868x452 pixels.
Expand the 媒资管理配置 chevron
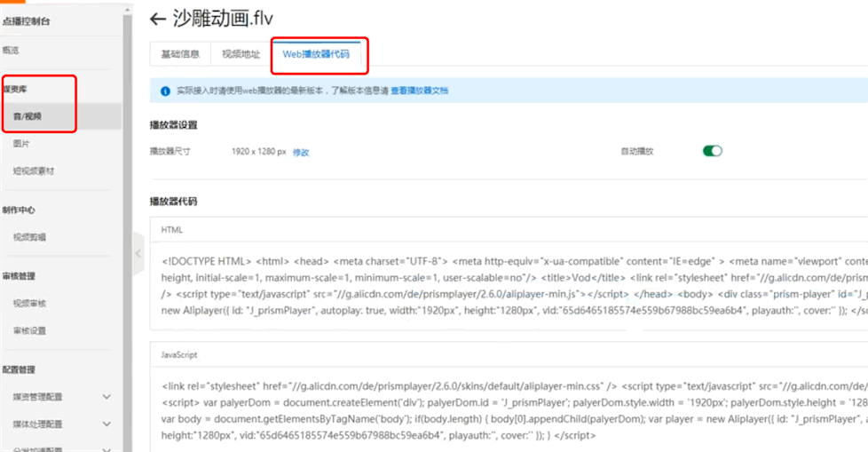(107, 397)
